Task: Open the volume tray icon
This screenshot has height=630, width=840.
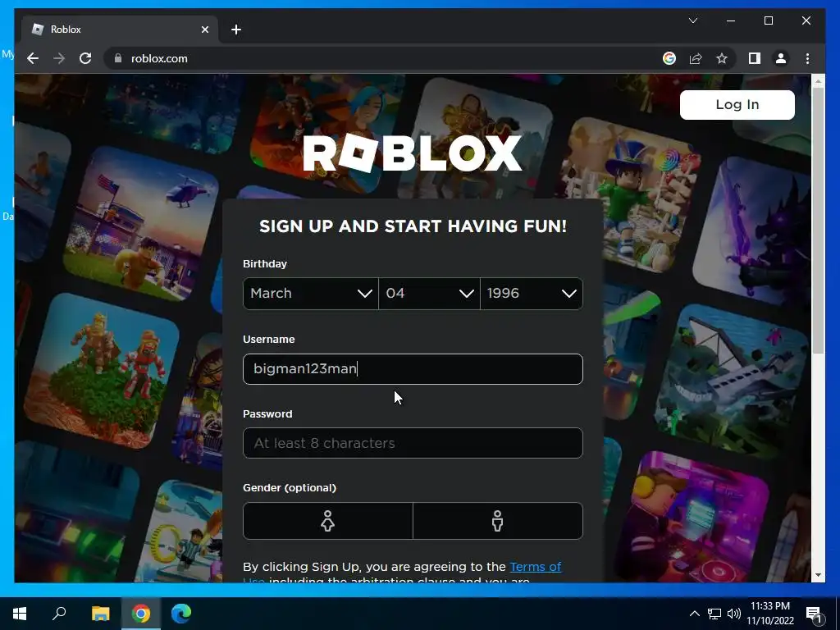Action: click(734, 614)
